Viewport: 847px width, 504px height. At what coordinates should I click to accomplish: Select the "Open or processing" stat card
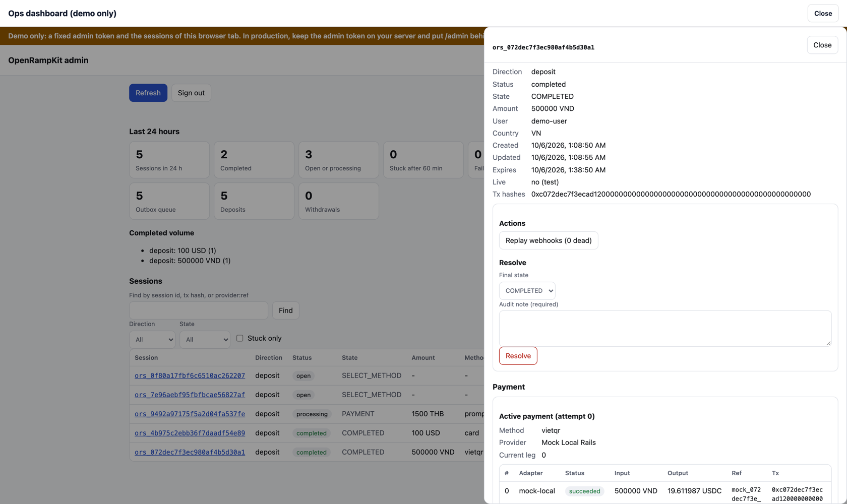[339, 160]
